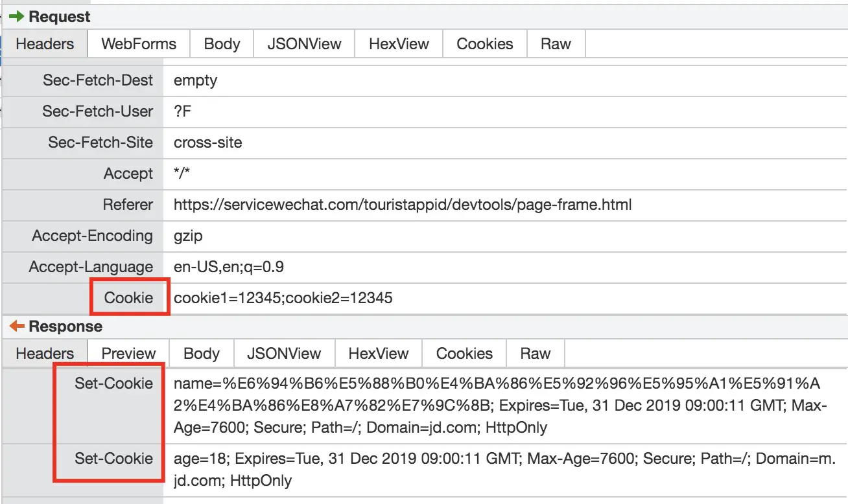Select the Referer header URL value
Screen dimensions: 848x504
(x=402, y=205)
